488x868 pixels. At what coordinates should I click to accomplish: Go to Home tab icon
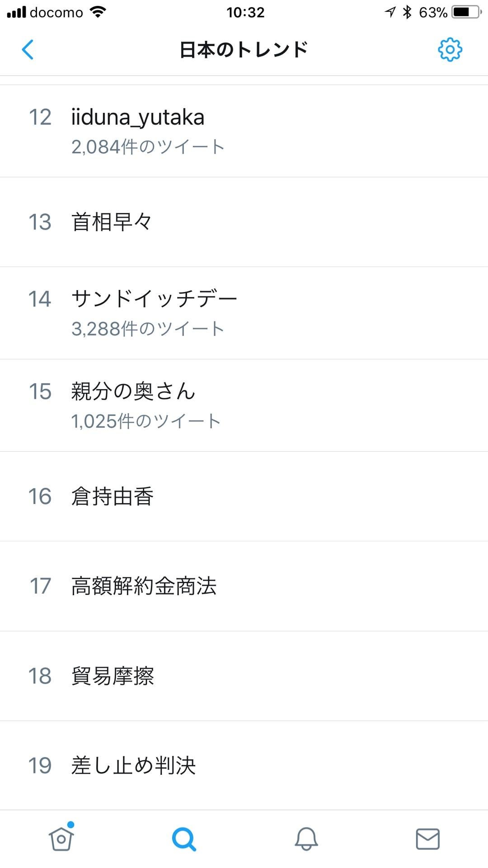(61, 839)
